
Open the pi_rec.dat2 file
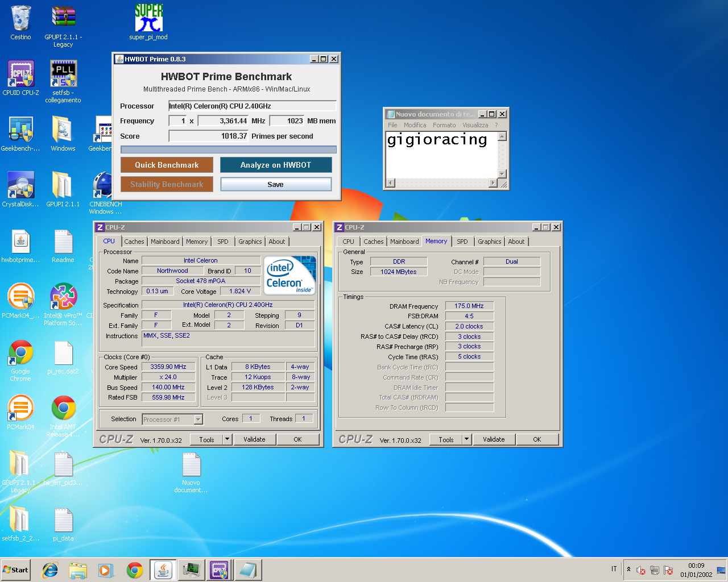coord(63,357)
